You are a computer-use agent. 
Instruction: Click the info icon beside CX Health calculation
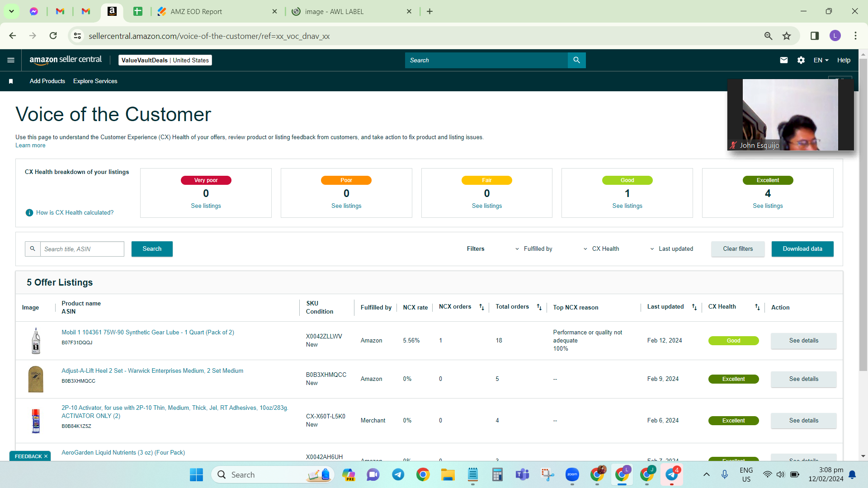point(29,213)
